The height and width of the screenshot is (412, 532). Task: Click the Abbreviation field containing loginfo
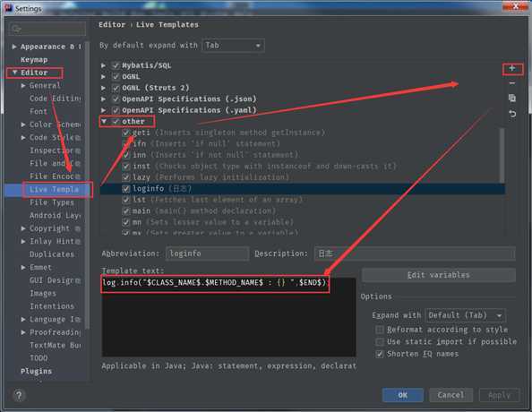[x=207, y=253]
